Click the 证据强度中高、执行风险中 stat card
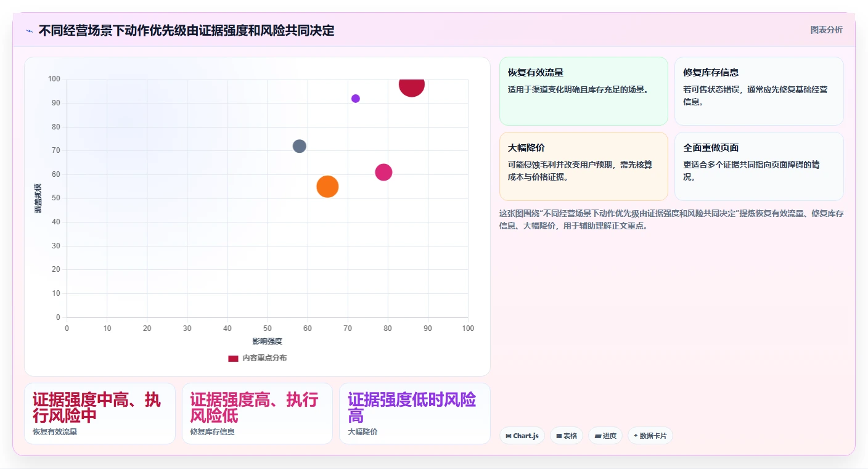868x469 pixels. point(100,414)
